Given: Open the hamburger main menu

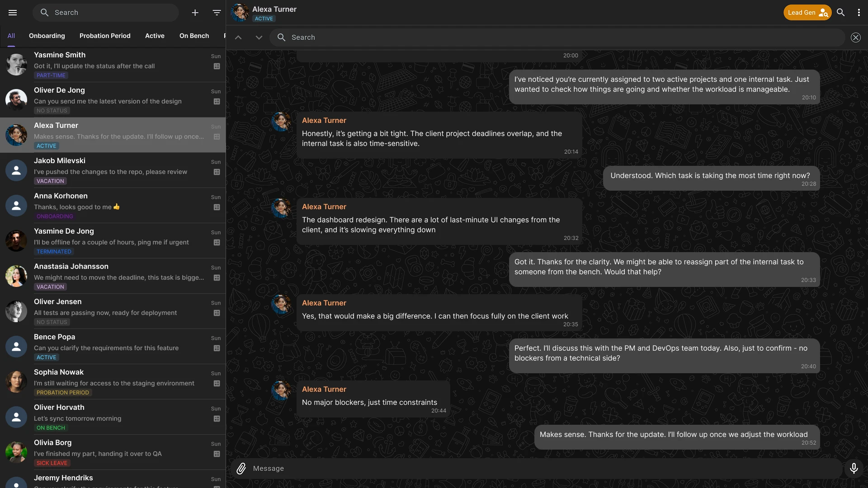Looking at the screenshot, I should coord(13,13).
